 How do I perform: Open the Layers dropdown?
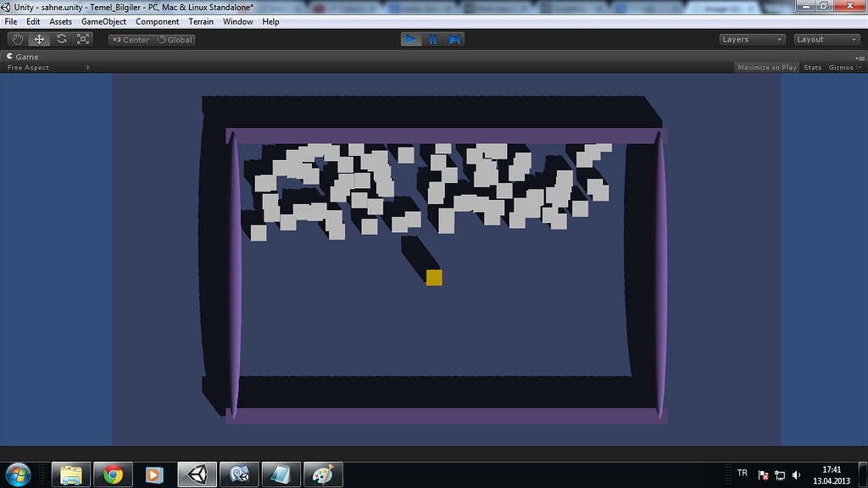pyautogui.click(x=752, y=40)
